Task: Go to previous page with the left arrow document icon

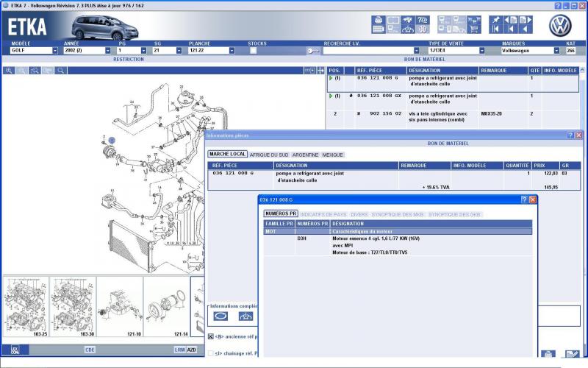Action: [511, 20]
